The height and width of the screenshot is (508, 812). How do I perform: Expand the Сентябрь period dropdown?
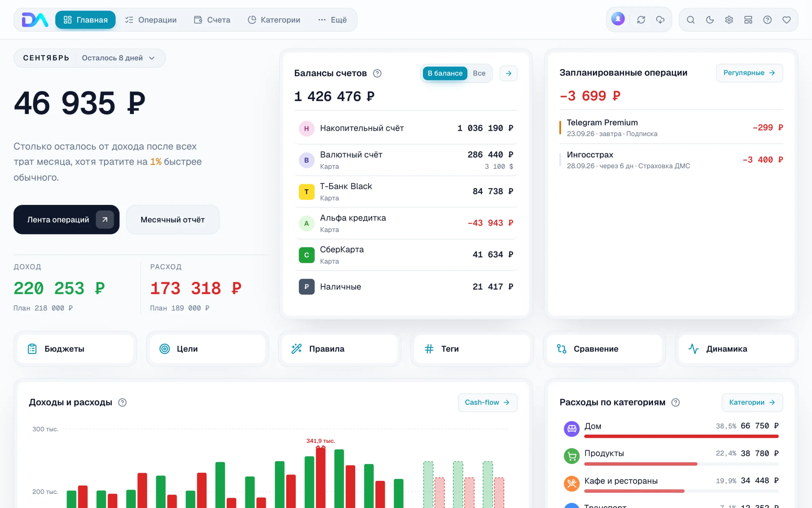point(90,58)
